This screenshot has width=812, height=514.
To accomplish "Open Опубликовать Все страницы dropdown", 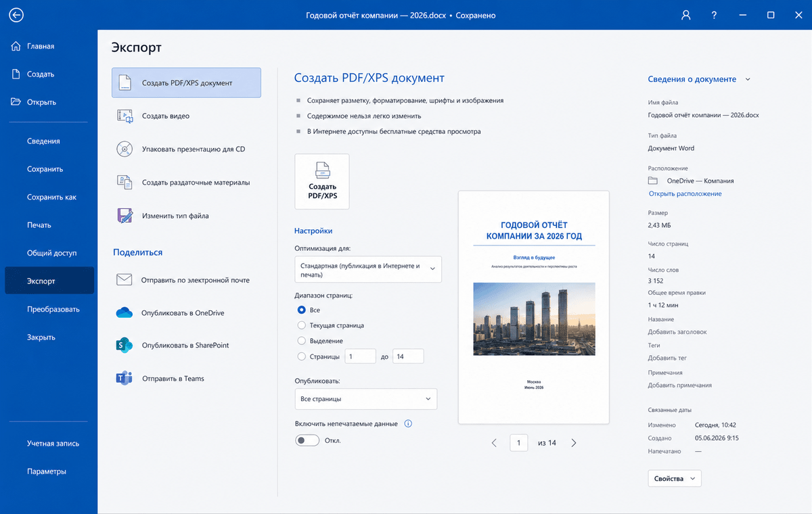I will [366, 399].
